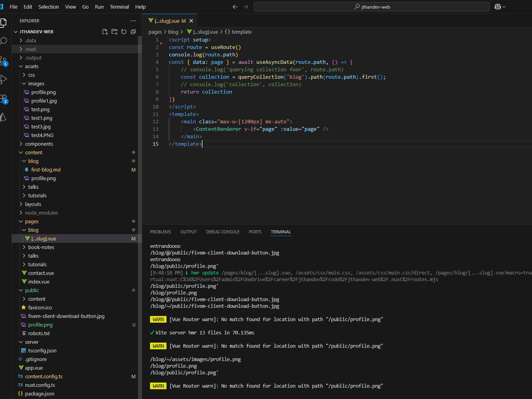Switch to the PORTS panel tab
The image size is (532, 399).
pos(255,232)
